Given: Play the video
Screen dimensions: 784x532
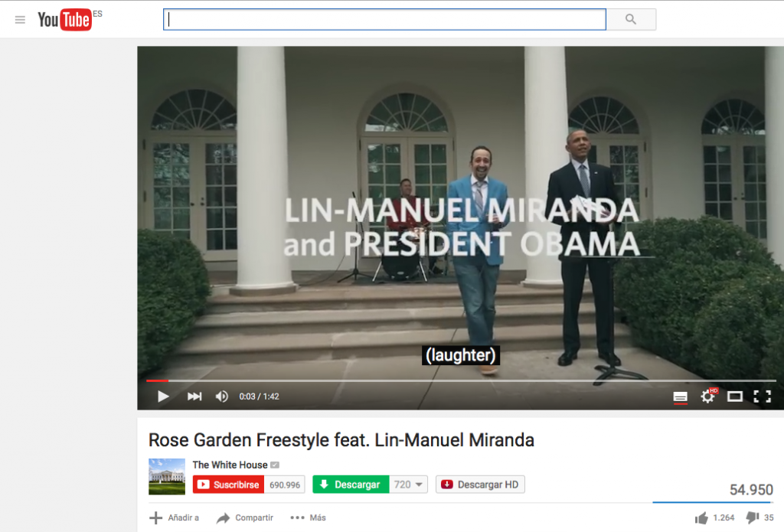Looking at the screenshot, I should (163, 397).
